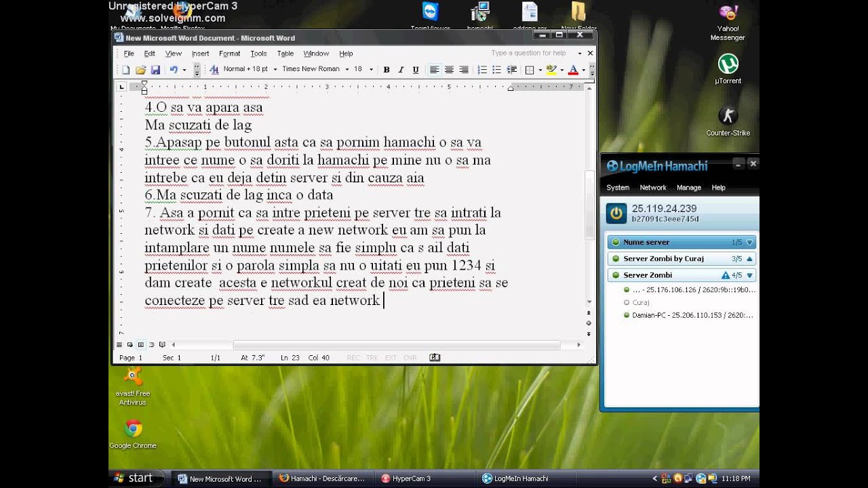This screenshot has height=488, width=868.
Task: Open the Google Chrome desktop icon
Action: (x=133, y=434)
